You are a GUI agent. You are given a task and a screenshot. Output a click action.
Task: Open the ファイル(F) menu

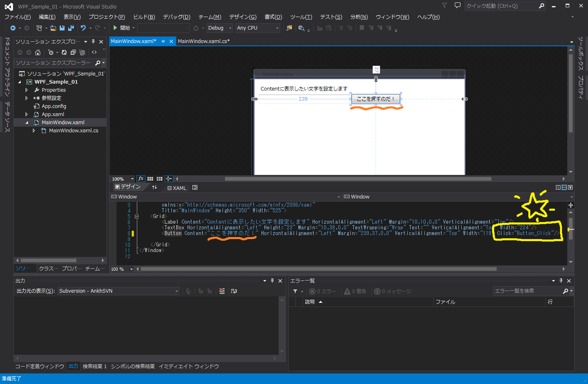coord(17,17)
